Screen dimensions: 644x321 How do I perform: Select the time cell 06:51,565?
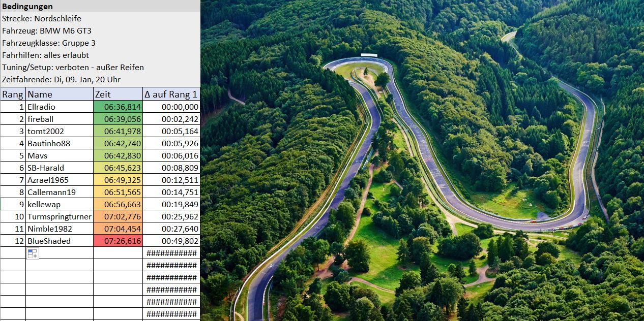(x=118, y=192)
